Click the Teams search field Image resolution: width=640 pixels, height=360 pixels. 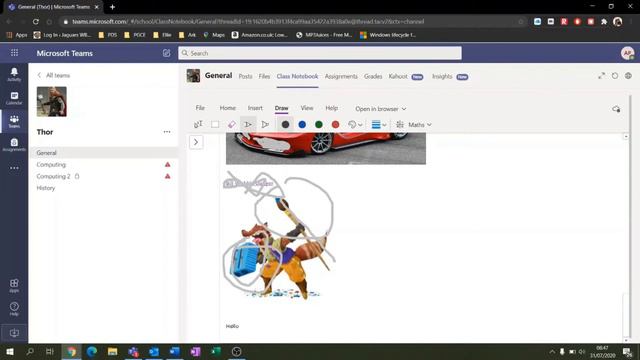point(320,53)
